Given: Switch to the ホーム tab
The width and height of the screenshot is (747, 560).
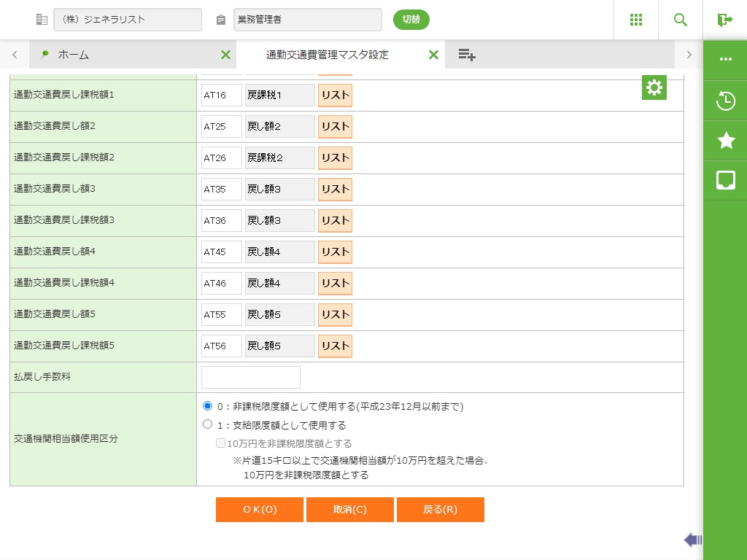Looking at the screenshot, I should [x=73, y=55].
